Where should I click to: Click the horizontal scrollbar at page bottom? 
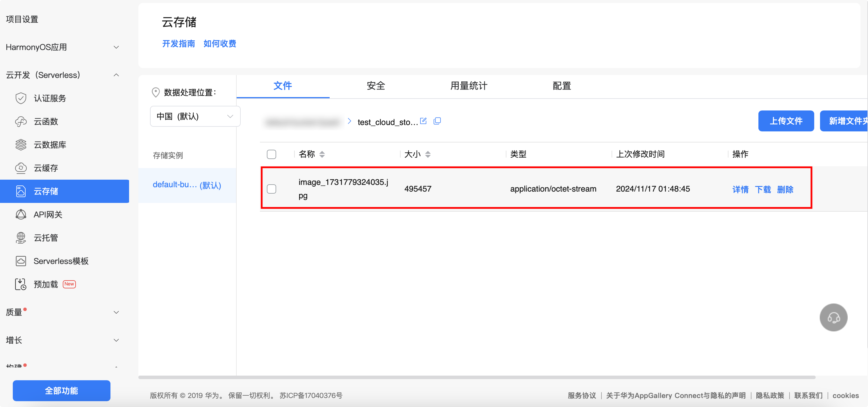point(477,377)
